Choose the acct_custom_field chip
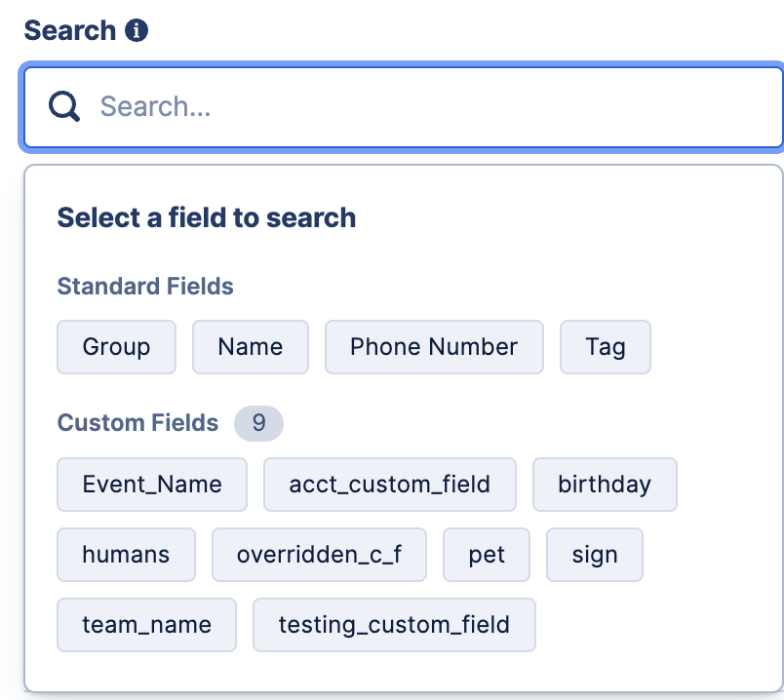Image resolution: width=784 pixels, height=700 pixels. (390, 485)
